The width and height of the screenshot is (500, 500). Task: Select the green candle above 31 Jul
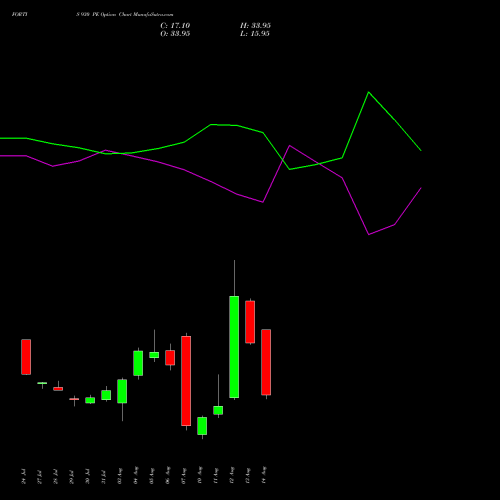[x=106, y=395]
